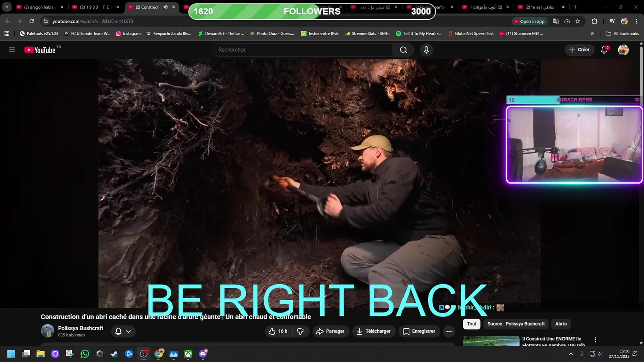Viewport: 644px width, 362px height.
Task: Open WhatsApp from taskbar
Action: pos(85,354)
